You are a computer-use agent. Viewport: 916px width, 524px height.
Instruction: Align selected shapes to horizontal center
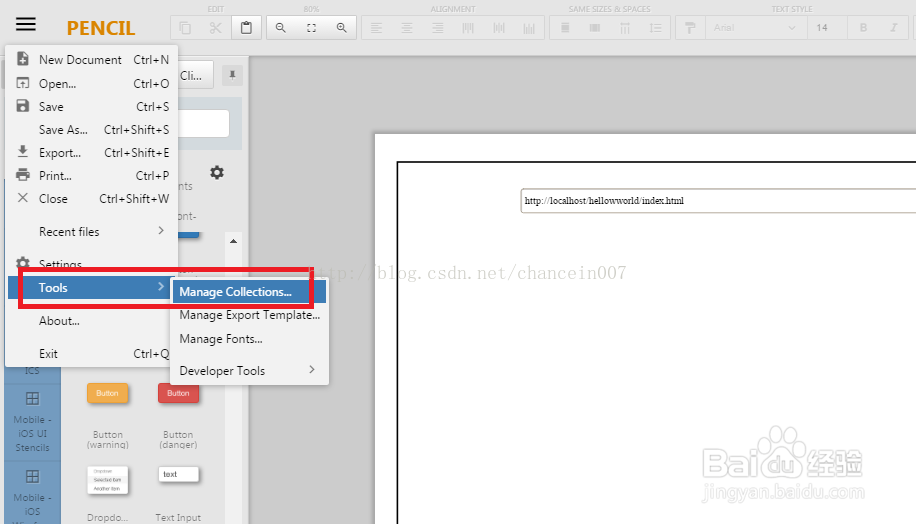tap(407, 27)
